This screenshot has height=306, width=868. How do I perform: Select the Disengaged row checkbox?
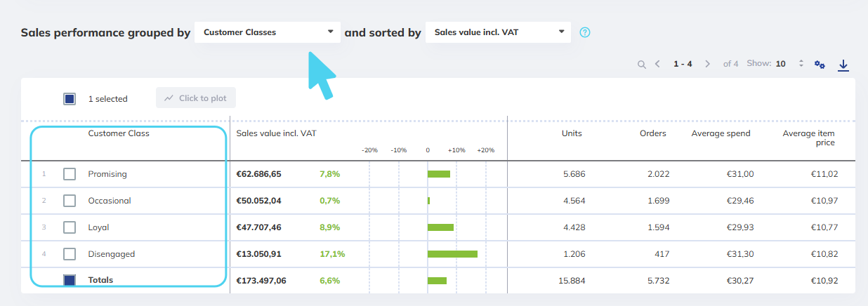[70, 254]
